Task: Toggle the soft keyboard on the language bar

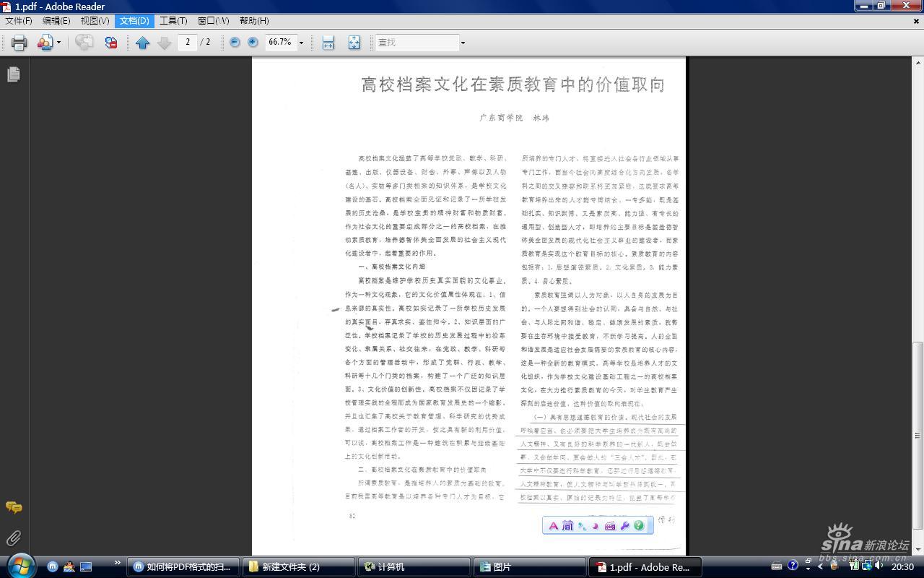Action: point(609,526)
